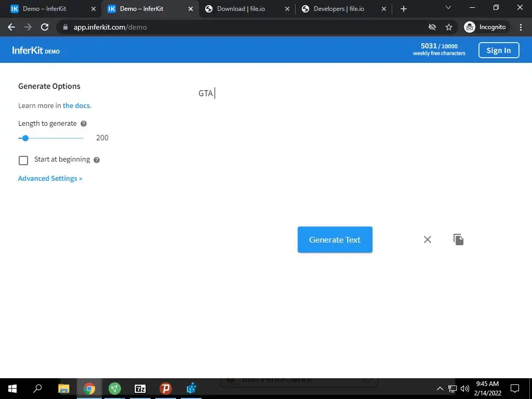
Task: Click the InferKit DEMO logo
Action: tap(36, 50)
